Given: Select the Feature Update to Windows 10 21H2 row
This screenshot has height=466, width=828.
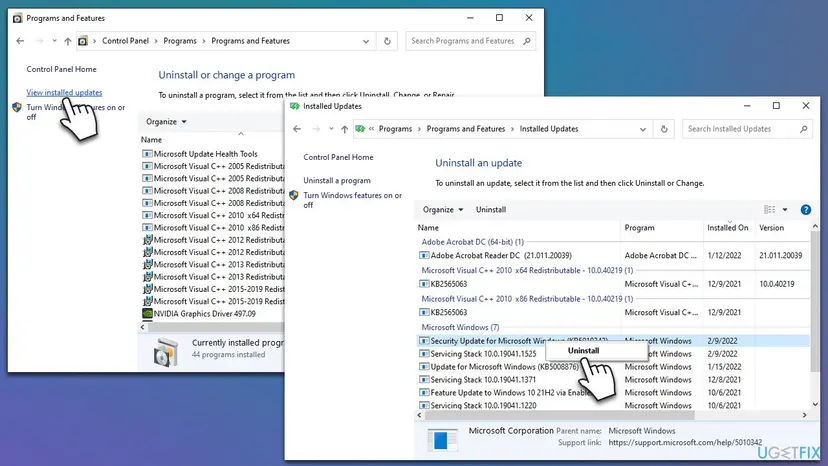Looking at the screenshot, I should point(613,393).
